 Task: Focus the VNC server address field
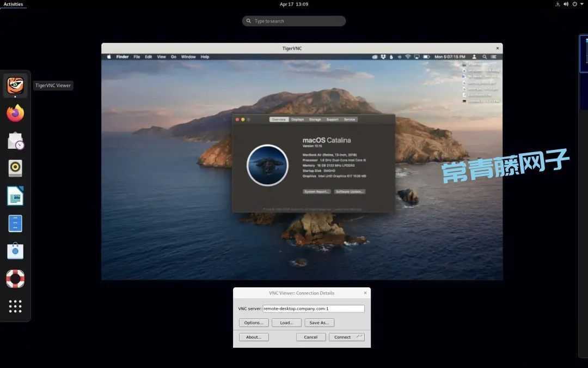314,309
